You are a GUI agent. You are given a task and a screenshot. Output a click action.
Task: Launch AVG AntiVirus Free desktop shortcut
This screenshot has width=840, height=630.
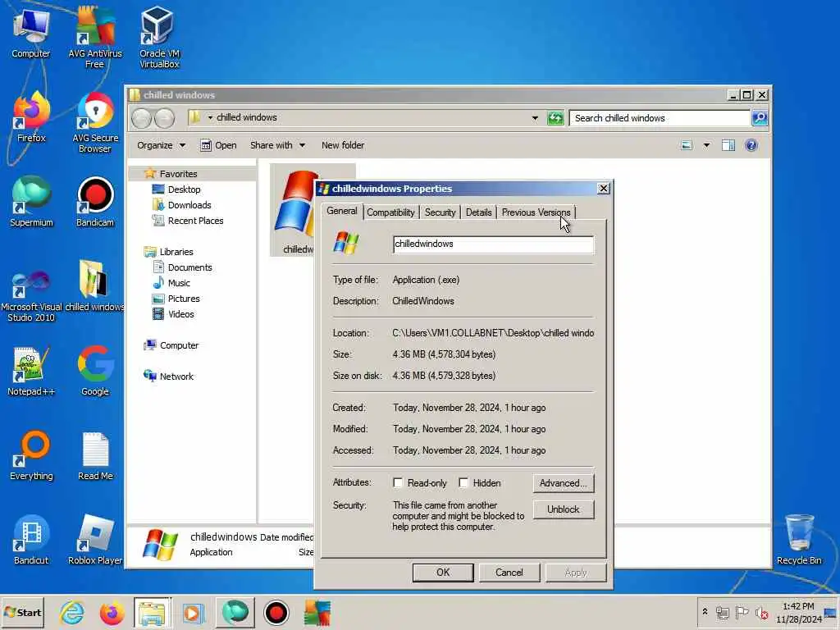(x=95, y=36)
